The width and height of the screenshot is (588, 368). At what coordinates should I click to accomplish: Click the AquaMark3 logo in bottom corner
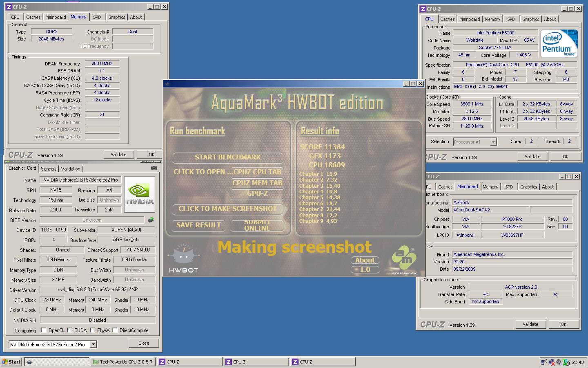[404, 261]
